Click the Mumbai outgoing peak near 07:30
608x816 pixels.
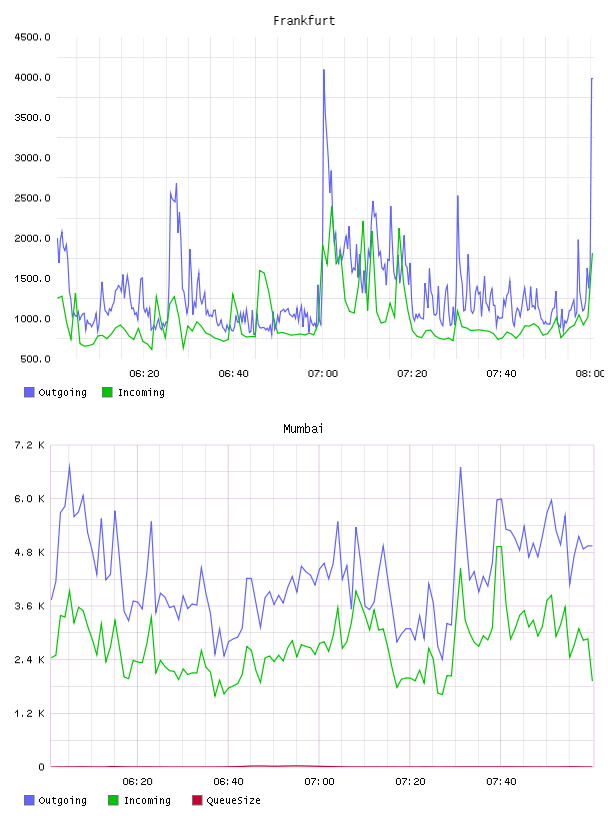pos(460,468)
